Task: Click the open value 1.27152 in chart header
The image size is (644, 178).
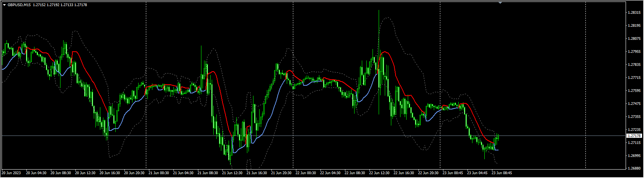Action: click(39, 5)
